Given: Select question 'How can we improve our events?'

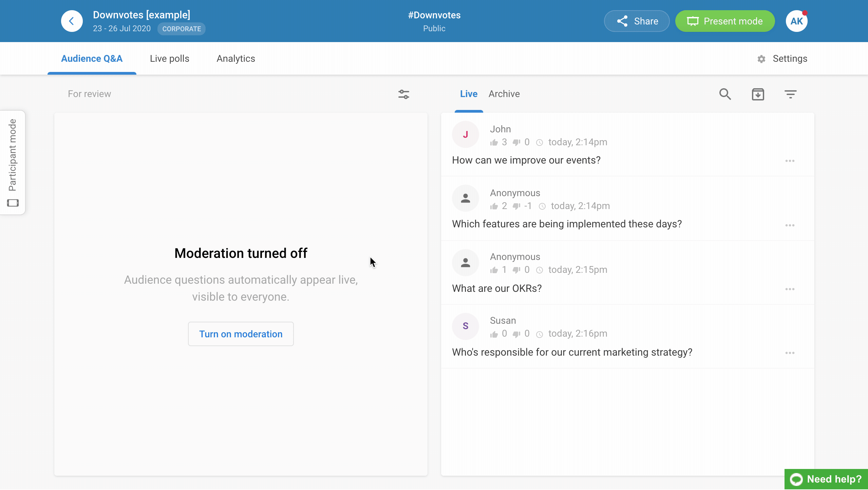Looking at the screenshot, I should 526,160.
